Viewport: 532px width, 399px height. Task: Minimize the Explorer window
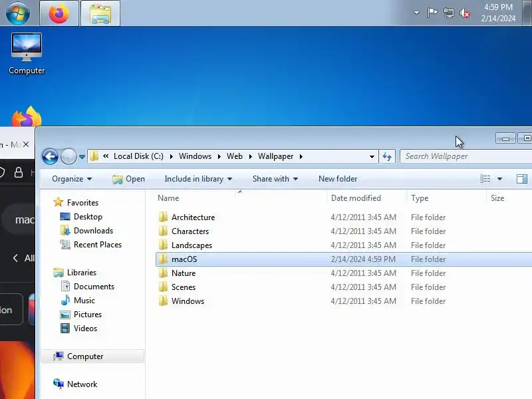(x=505, y=138)
